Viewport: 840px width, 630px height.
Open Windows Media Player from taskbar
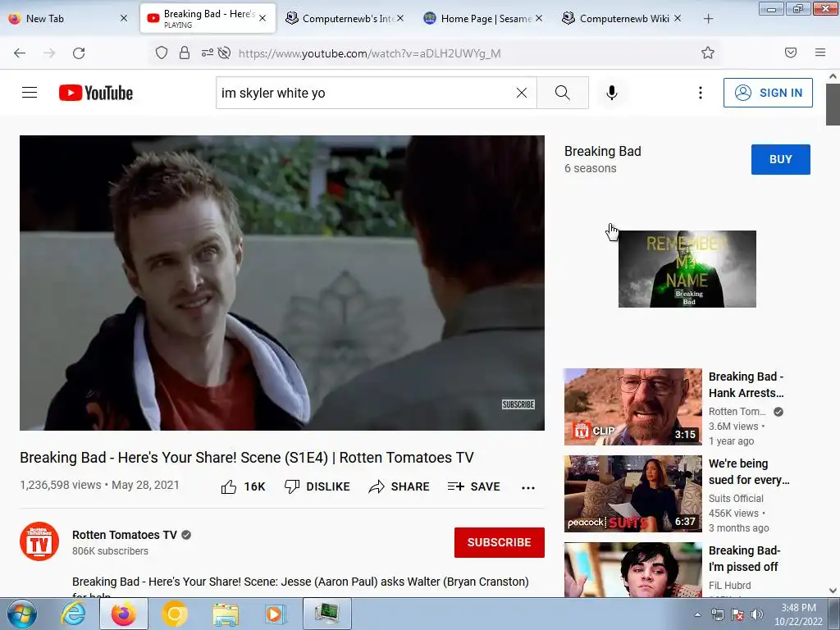point(276,614)
